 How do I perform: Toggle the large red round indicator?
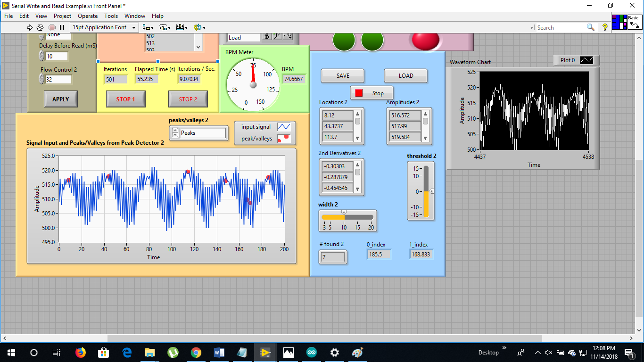coord(425,41)
